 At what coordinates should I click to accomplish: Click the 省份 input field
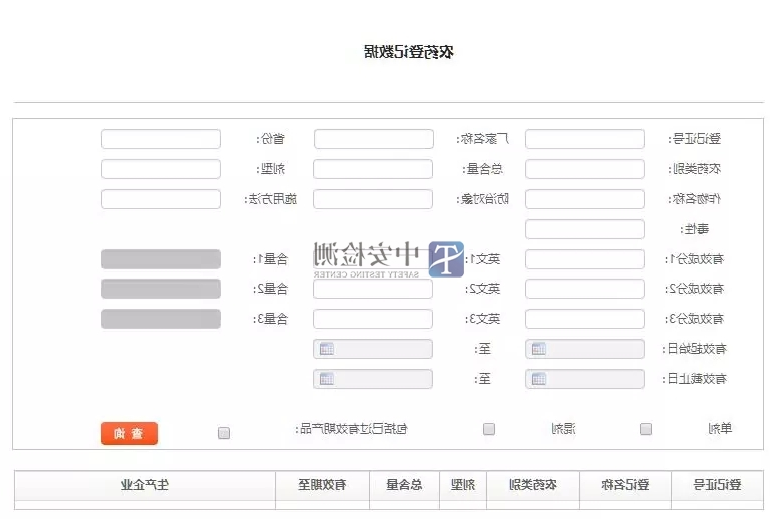pos(161,139)
